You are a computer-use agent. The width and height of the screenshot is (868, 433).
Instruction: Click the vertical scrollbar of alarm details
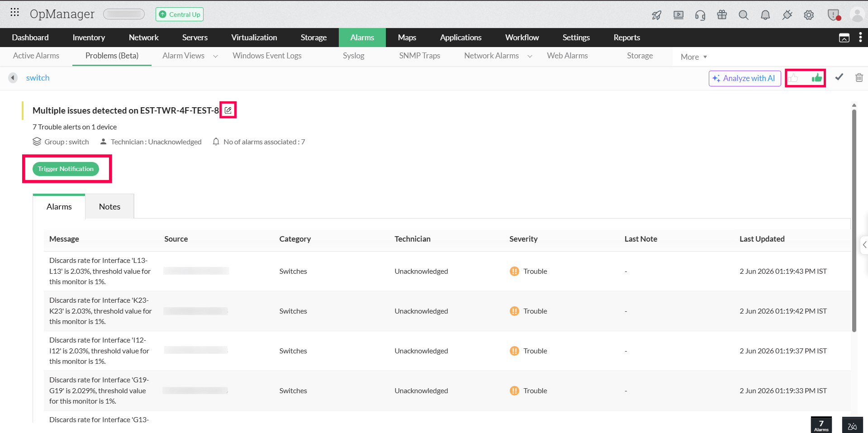[854, 220]
